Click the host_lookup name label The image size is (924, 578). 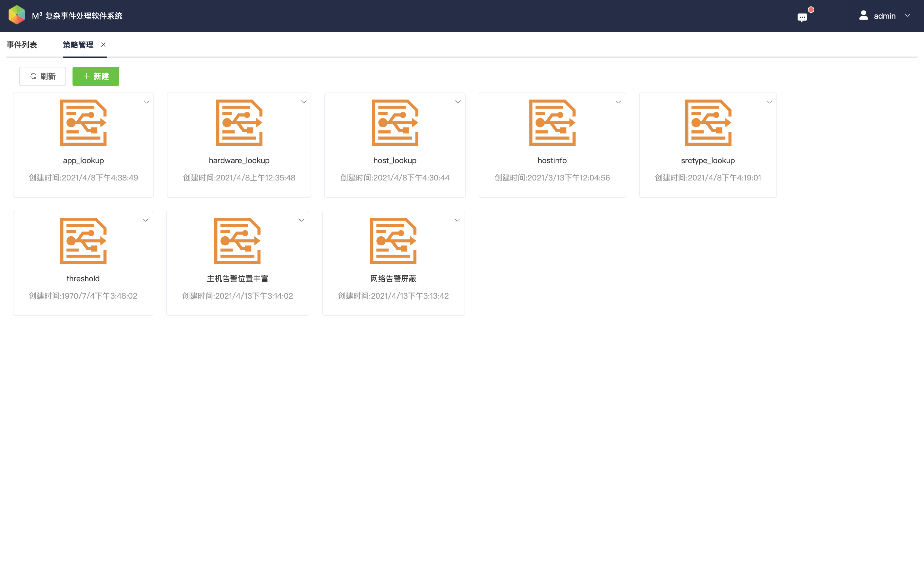click(x=395, y=161)
